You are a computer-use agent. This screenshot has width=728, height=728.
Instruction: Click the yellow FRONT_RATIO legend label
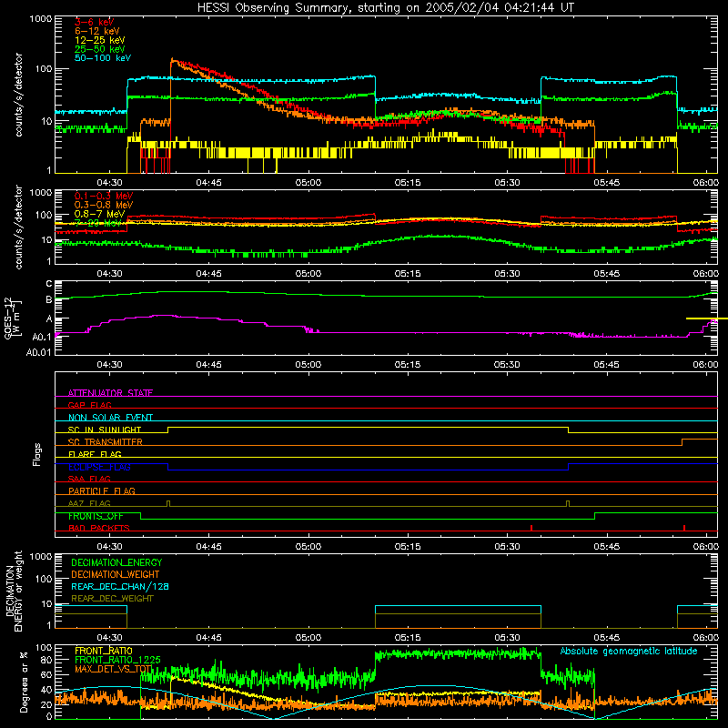[104, 651]
